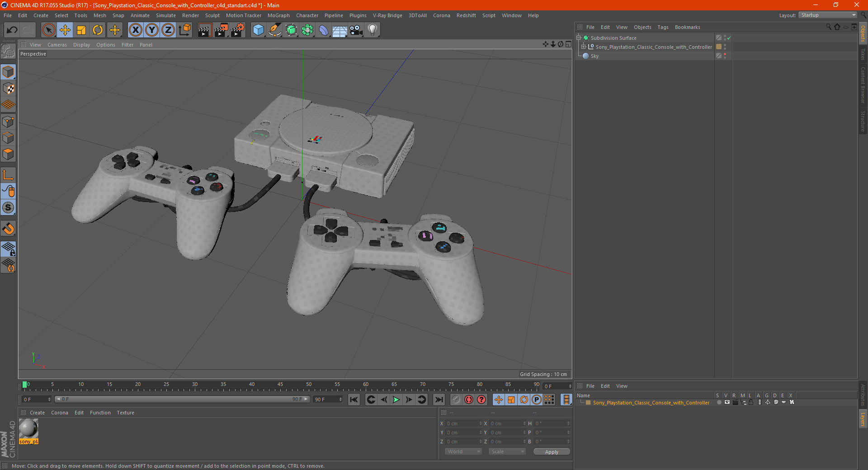868x470 pixels.
Task: Click the preview range slider bar
Action: (182, 399)
